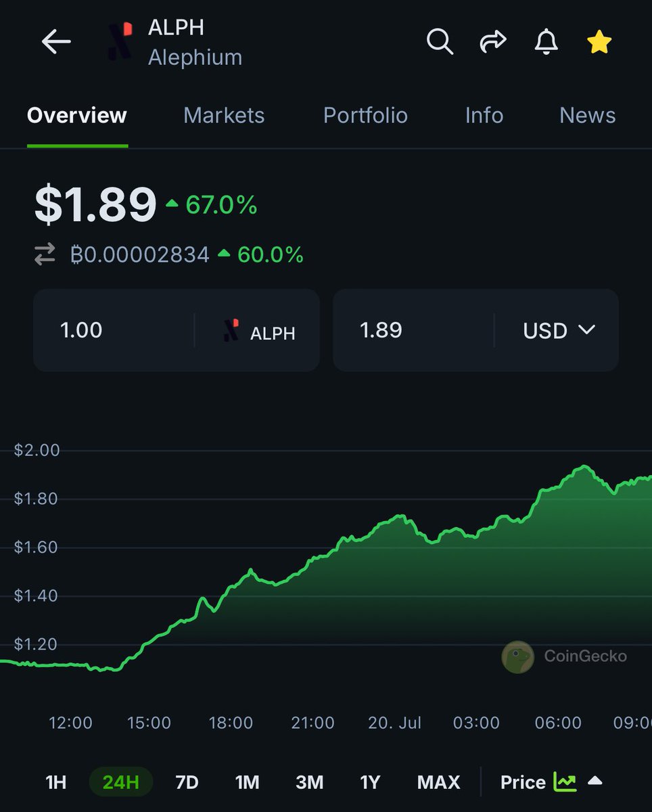Open the USD currency dropdown
The height and width of the screenshot is (812, 652).
tap(559, 330)
